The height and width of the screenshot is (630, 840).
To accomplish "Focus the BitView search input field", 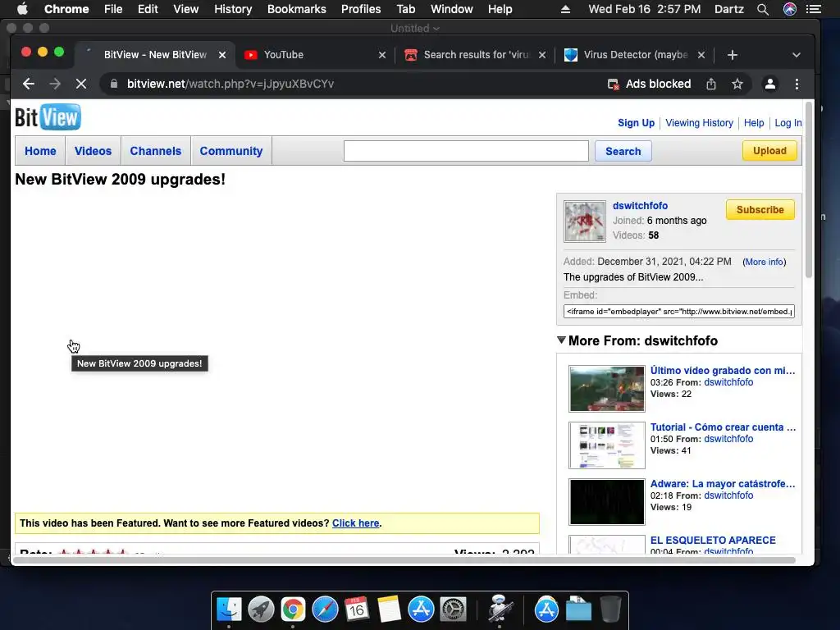I will pyautogui.click(x=466, y=151).
